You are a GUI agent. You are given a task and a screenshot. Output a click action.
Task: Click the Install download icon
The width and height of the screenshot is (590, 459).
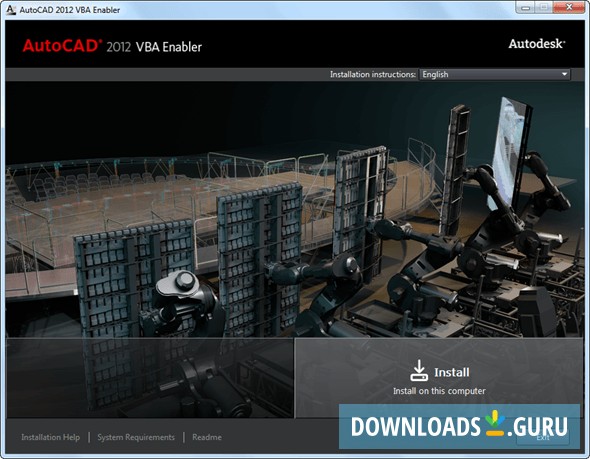(419, 371)
